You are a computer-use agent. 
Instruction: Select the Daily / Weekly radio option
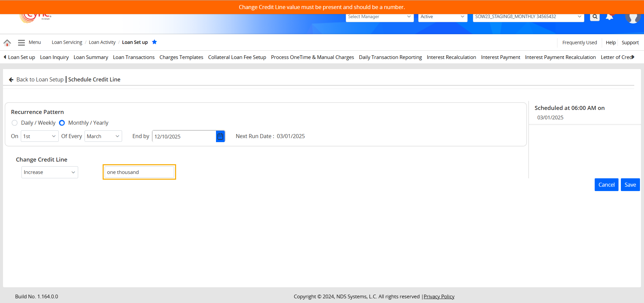(14, 123)
